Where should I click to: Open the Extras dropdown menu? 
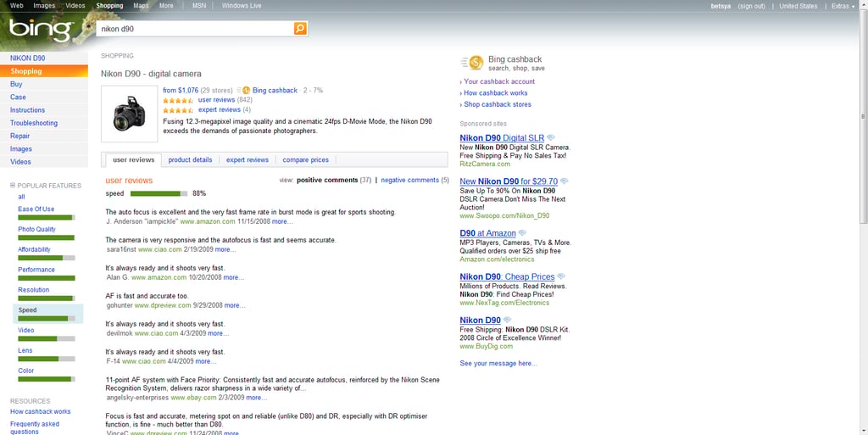point(843,6)
